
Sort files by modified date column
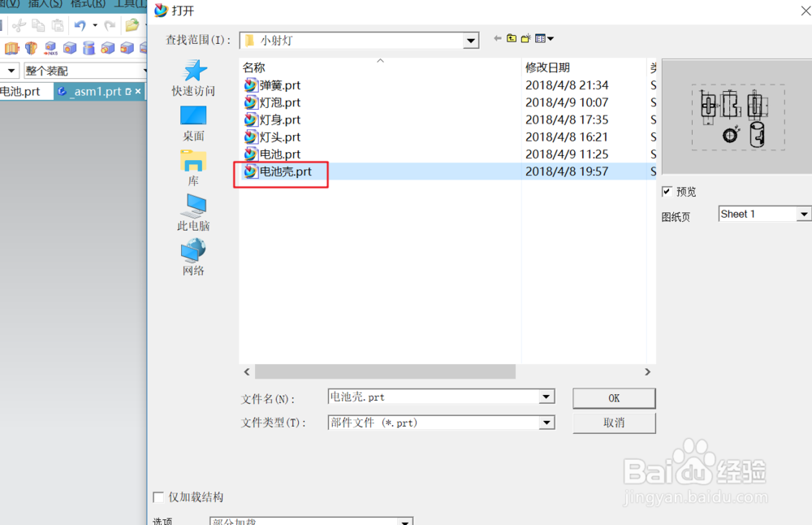coord(547,67)
